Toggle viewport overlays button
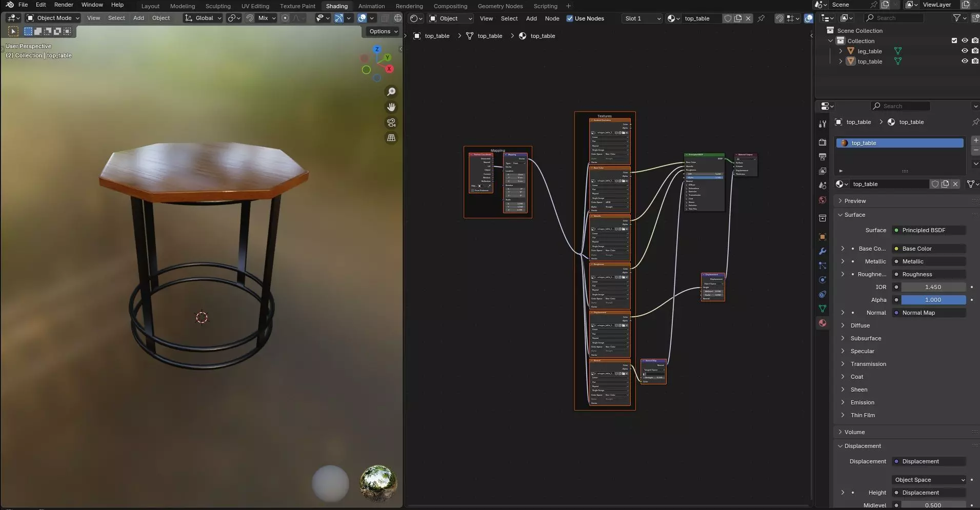Image resolution: width=980 pixels, height=510 pixels. pyautogui.click(x=362, y=18)
